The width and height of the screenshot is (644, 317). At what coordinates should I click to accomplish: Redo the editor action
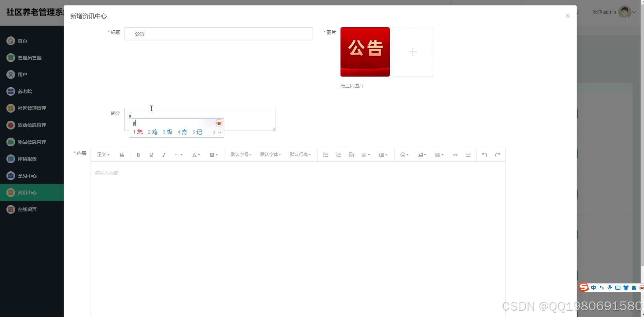tap(497, 155)
